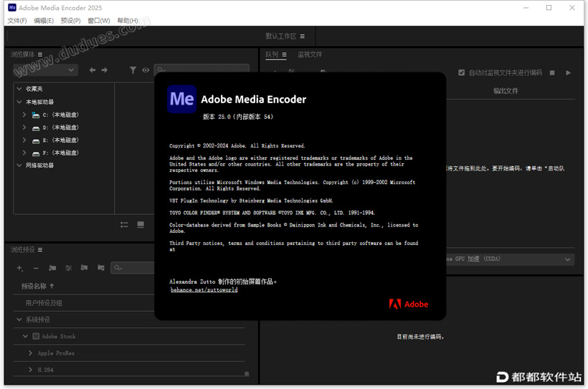This screenshot has height=389, width=588.
Task: Click the Adobe Stock St icon
Action: pyautogui.click(x=36, y=336)
